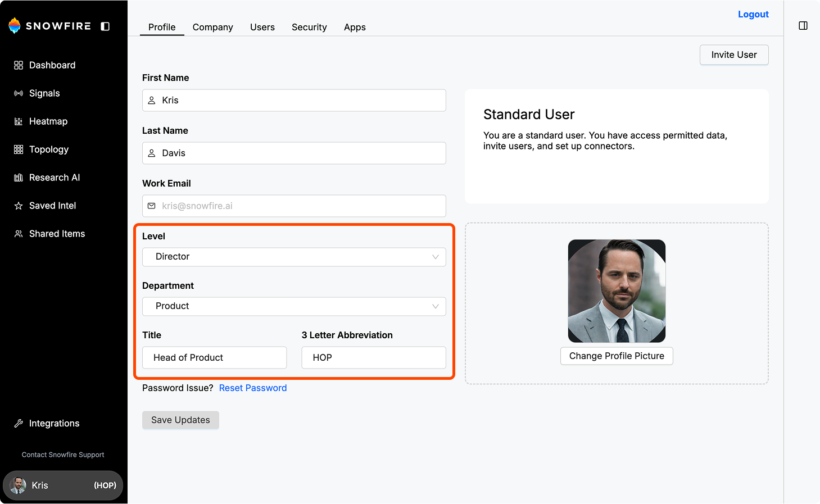Collapse sidebar using the panel toggle icon
820x504 pixels.
tap(105, 26)
